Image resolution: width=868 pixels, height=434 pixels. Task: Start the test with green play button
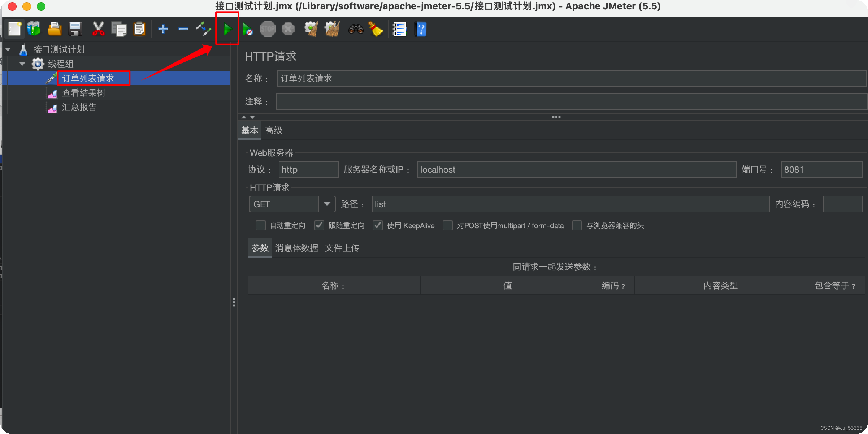pos(227,29)
